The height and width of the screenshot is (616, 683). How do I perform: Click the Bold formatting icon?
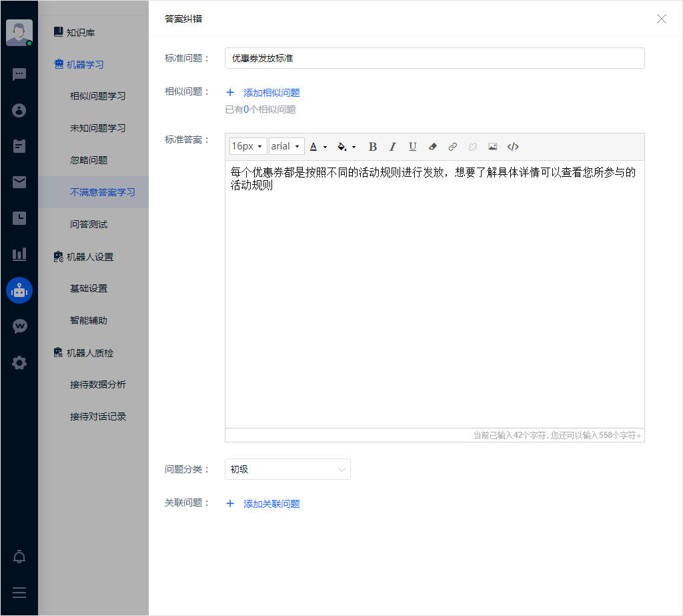click(x=373, y=147)
